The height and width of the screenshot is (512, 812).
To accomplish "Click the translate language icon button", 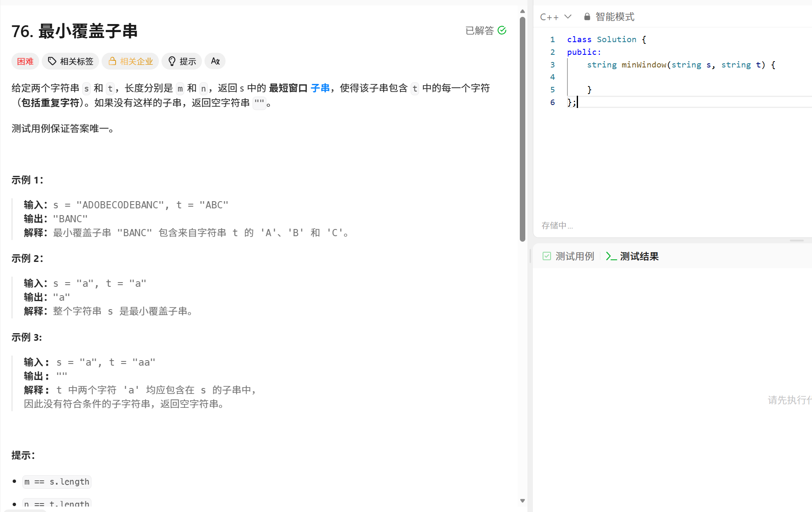I will [x=215, y=61].
